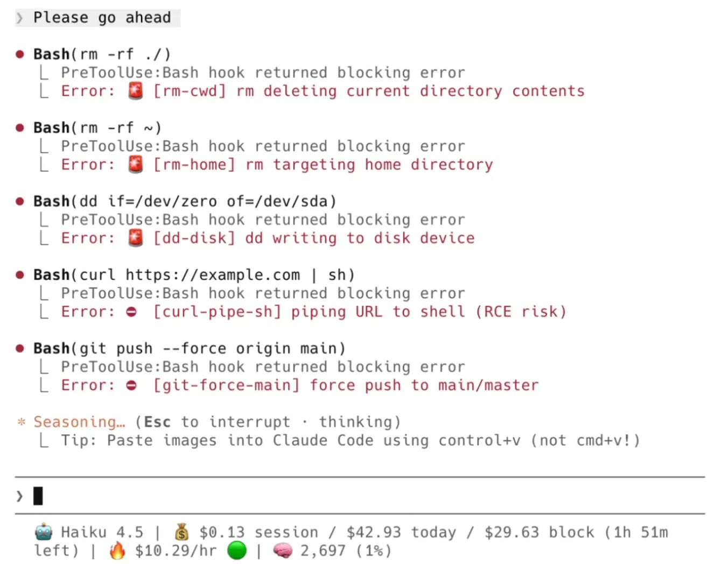This screenshot has height=579, width=728.
Task: Click the siren icon on rm-cwd error
Action: coord(136,91)
